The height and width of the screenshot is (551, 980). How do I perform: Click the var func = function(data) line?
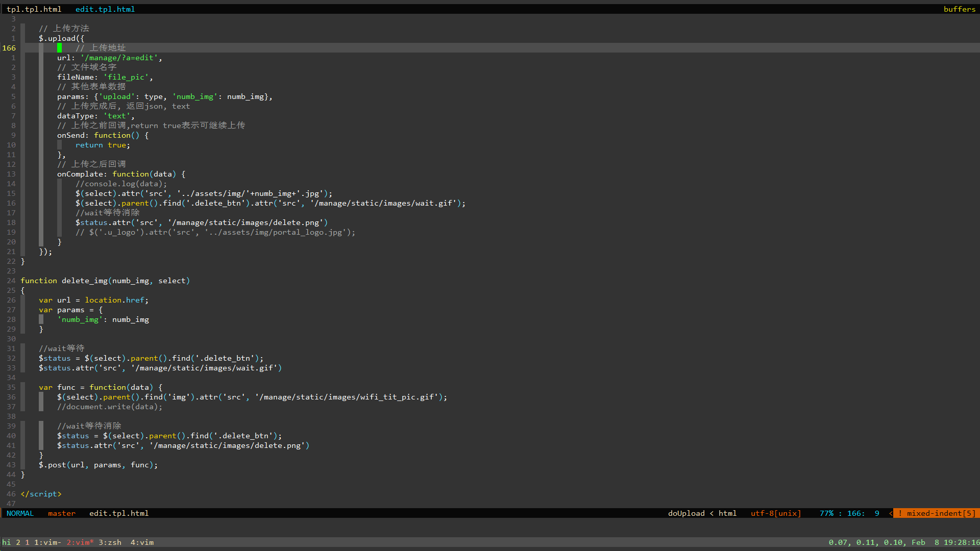click(101, 387)
